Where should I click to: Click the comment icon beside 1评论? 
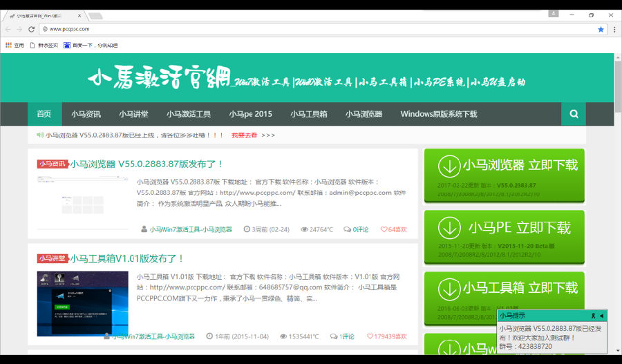[x=334, y=336]
